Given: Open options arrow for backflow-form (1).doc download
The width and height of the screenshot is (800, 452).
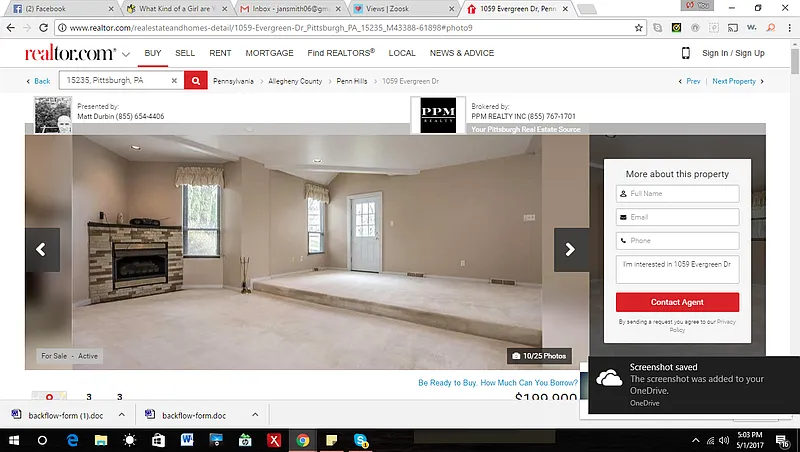Looking at the screenshot, I should 121,413.
